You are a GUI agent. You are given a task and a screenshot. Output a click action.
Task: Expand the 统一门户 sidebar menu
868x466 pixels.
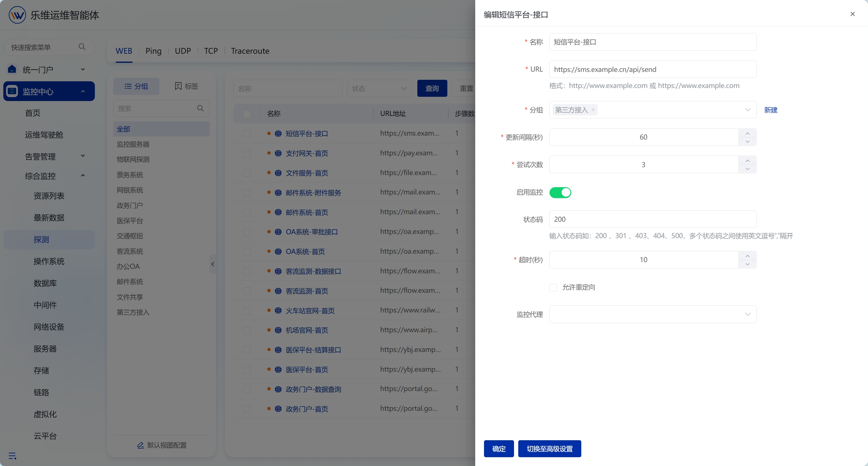(49, 69)
